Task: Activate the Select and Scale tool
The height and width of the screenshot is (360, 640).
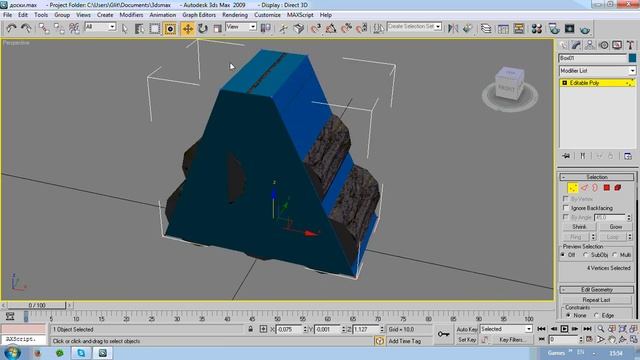Action: point(218,29)
